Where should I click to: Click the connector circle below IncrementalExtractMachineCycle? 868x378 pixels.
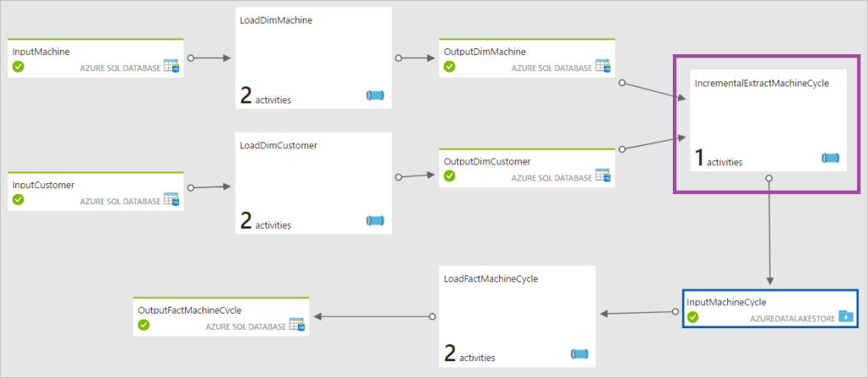pos(769,179)
